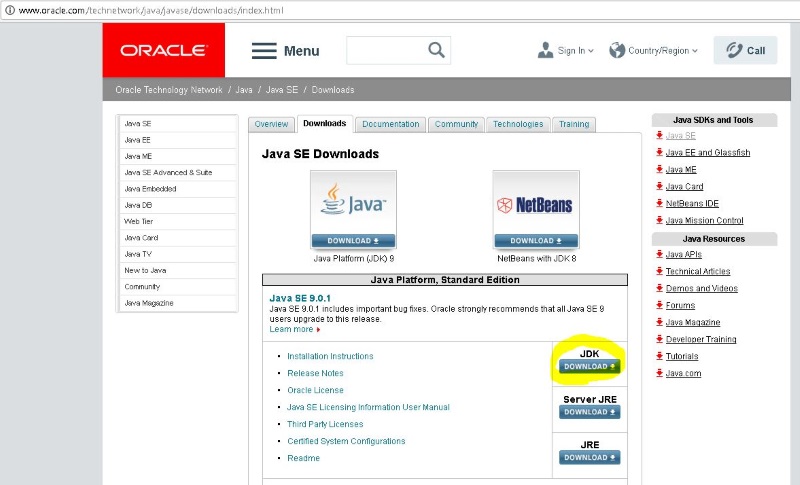Open the Installation Instructions link
Screen dimensions: 800x485
(330, 356)
